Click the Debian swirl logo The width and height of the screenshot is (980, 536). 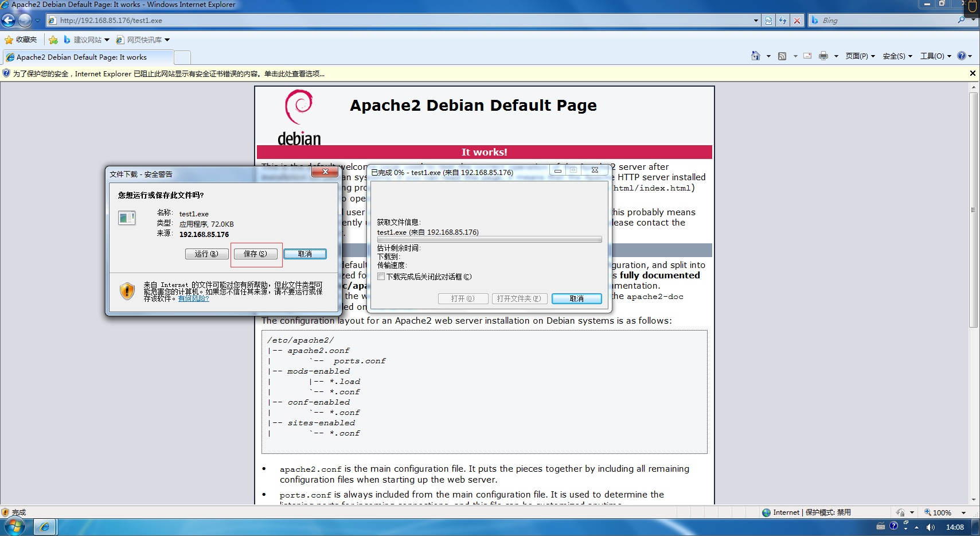299,106
